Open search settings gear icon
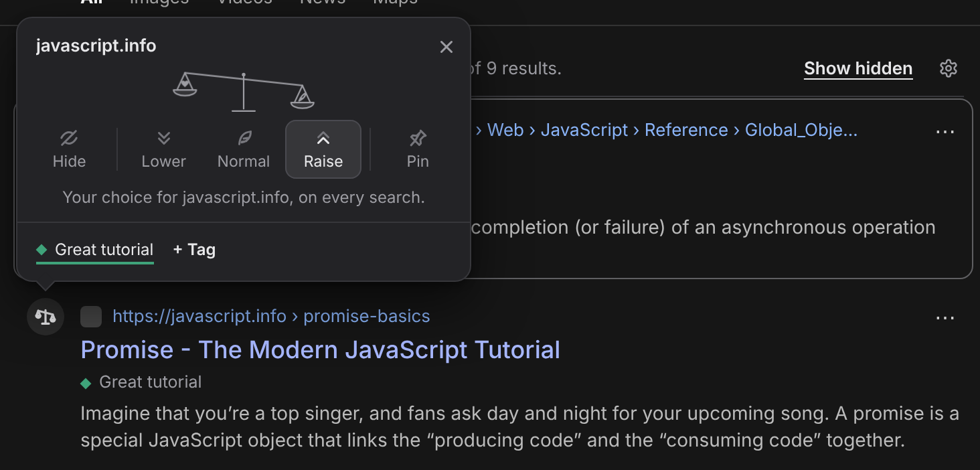 pyautogui.click(x=949, y=68)
